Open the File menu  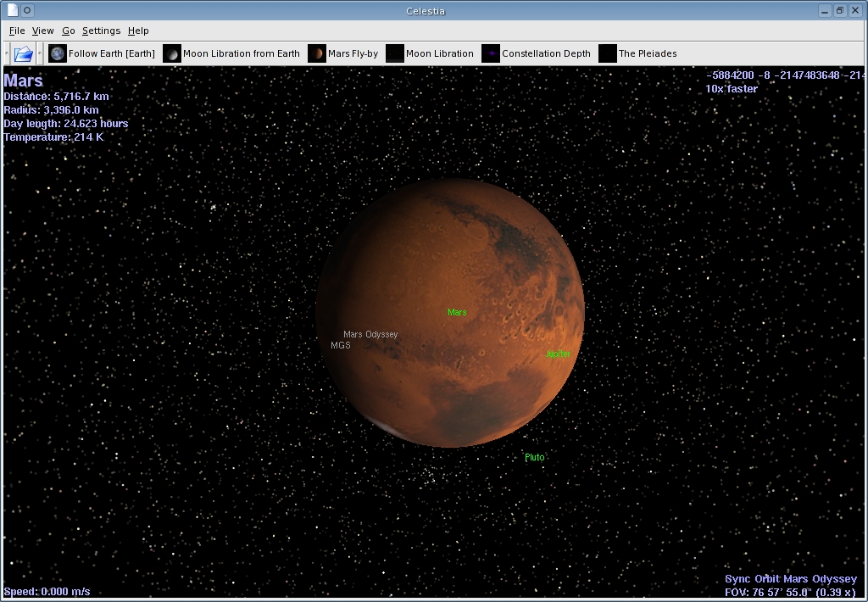(17, 31)
